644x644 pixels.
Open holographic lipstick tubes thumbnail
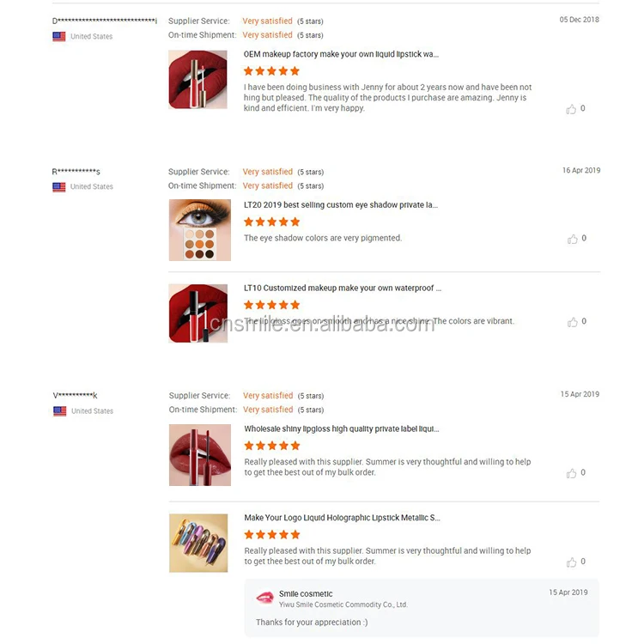point(198,544)
